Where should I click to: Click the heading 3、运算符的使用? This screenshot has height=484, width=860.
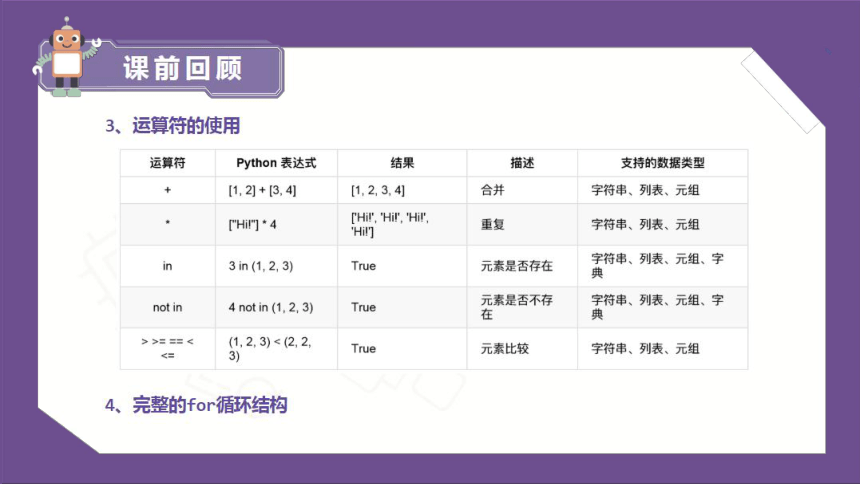click(172, 126)
